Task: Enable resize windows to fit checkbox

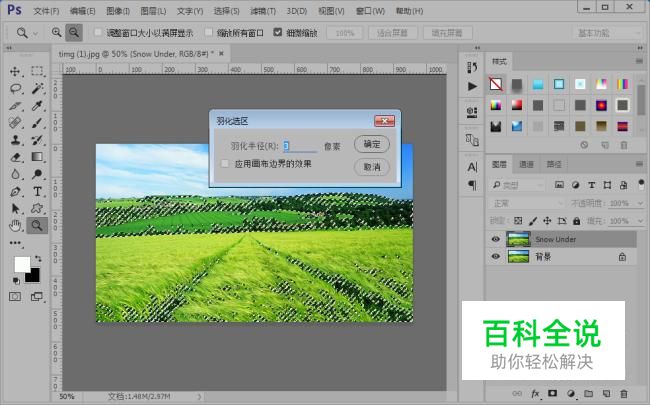Action: pos(98,32)
